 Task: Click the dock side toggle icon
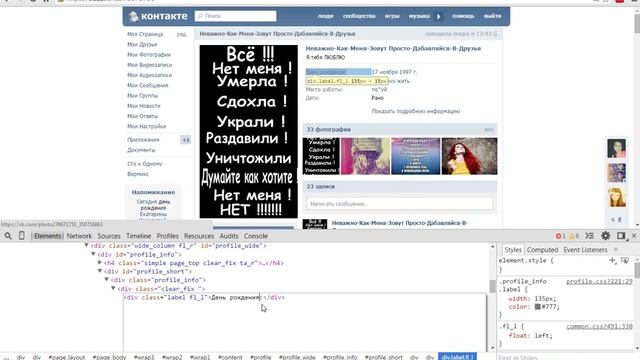point(621,236)
